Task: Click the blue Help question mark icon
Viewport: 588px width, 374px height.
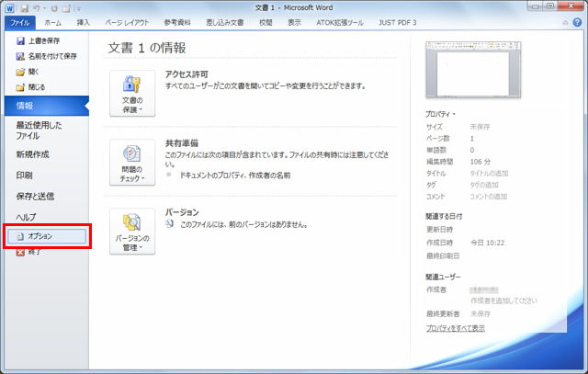Action: pyautogui.click(x=577, y=22)
